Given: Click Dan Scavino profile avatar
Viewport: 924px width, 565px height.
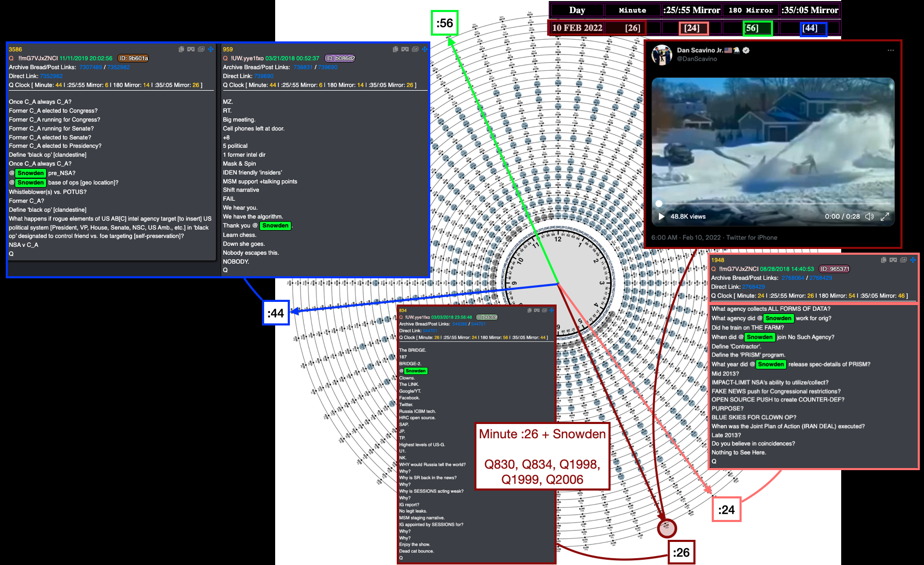Looking at the screenshot, I should tap(661, 55).
